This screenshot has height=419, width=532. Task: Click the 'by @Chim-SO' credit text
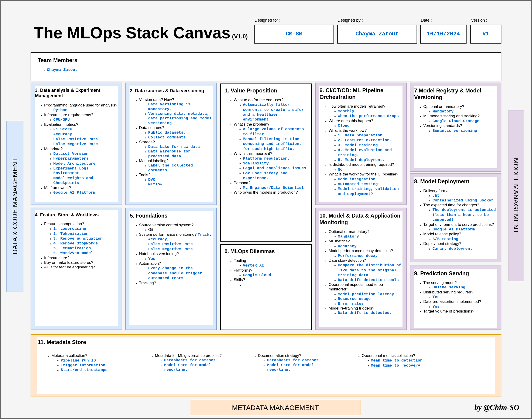[496, 408]
